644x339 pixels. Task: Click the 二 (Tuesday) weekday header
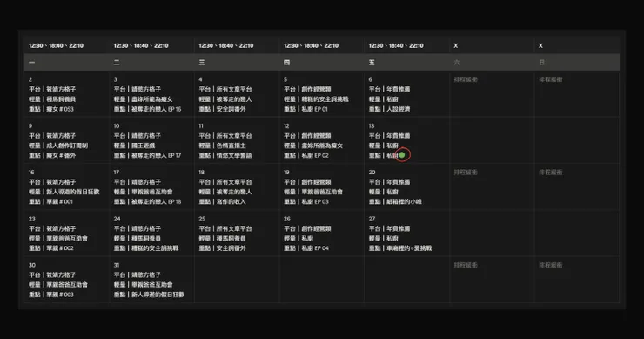tap(117, 63)
